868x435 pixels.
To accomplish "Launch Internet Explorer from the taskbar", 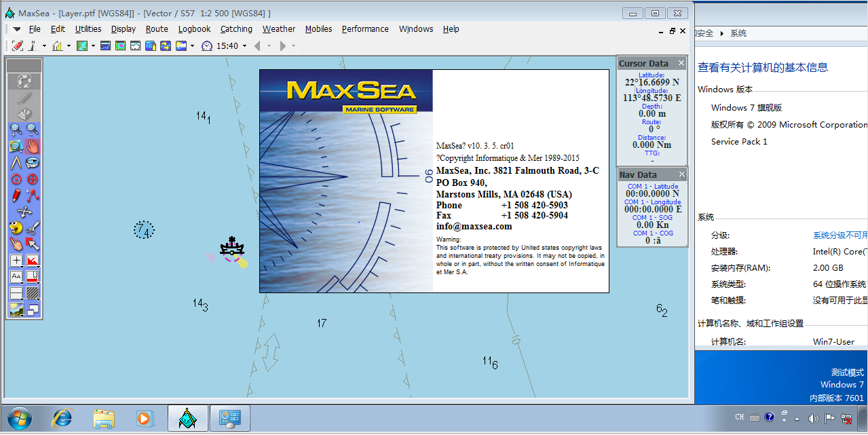I will 62,418.
